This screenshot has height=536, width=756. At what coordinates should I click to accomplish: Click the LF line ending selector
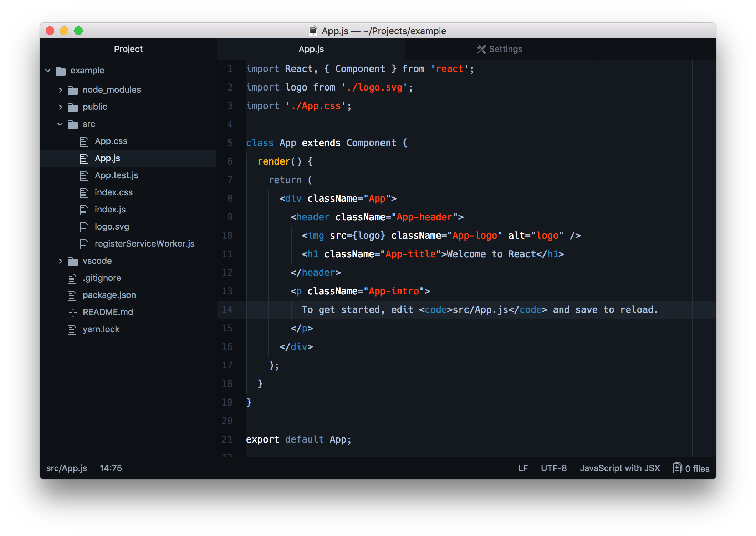(x=523, y=468)
